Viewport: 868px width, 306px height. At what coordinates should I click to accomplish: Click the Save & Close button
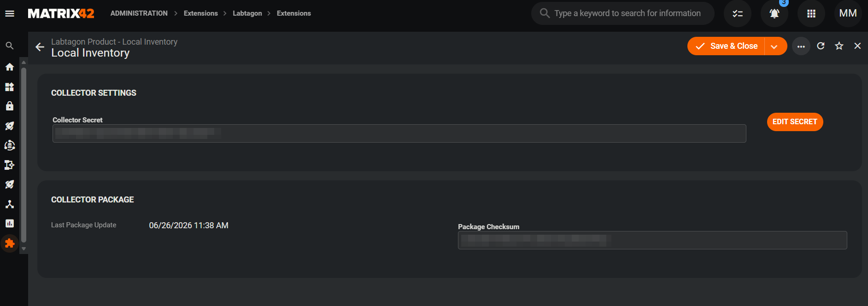(x=726, y=46)
